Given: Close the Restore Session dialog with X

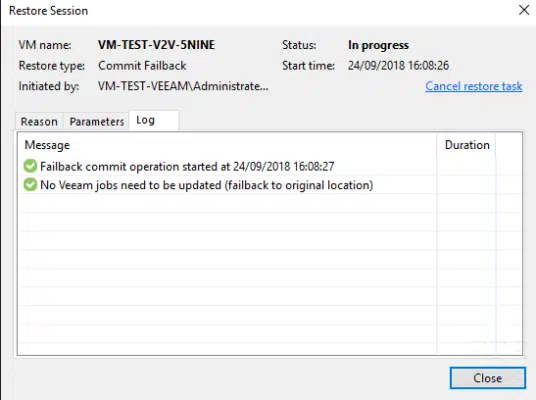Looking at the screenshot, I should tap(524, 10).
